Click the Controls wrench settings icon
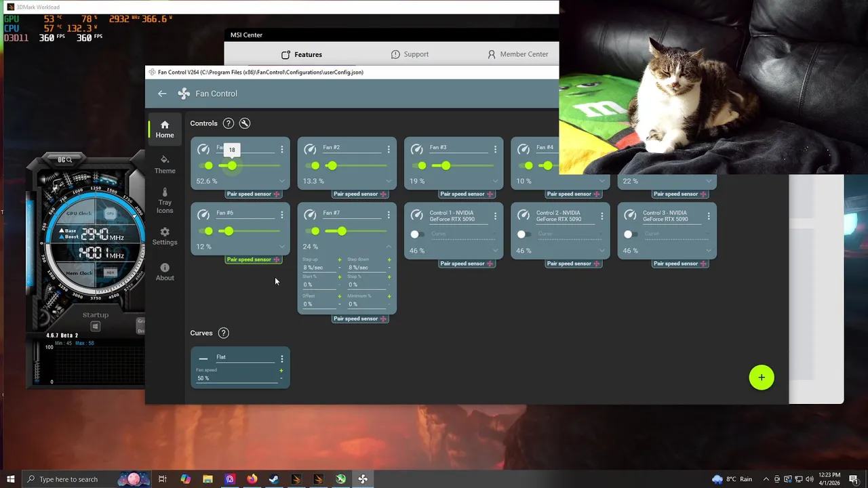Screen dimensions: 868x488 [x=245, y=123]
